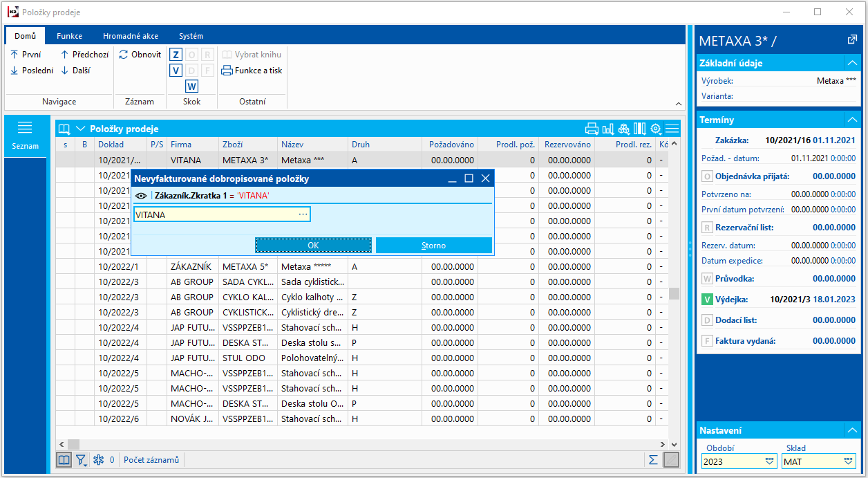Toggle the eye icon in filter dialog
This screenshot has width=868, height=478.
click(141, 196)
